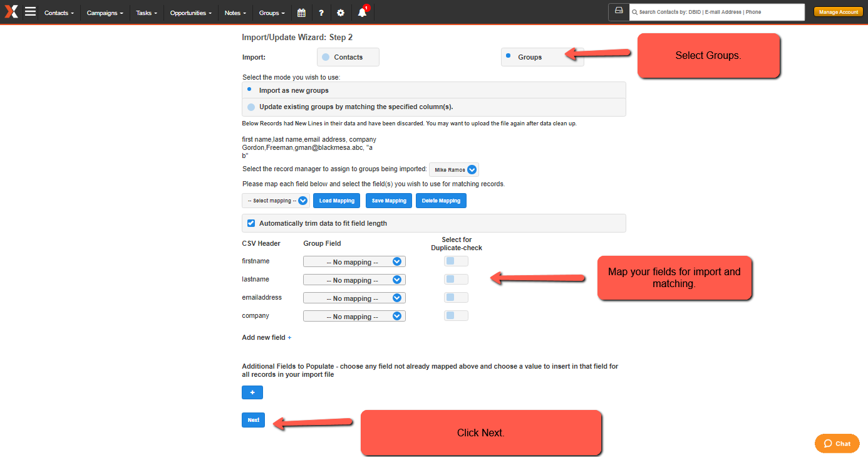Select the Contacts import radio button
The height and width of the screenshot is (457, 868).
pyautogui.click(x=326, y=57)
